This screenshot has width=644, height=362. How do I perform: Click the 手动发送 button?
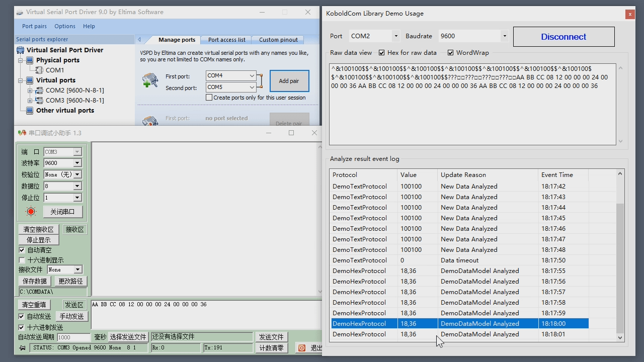(72, 316)
